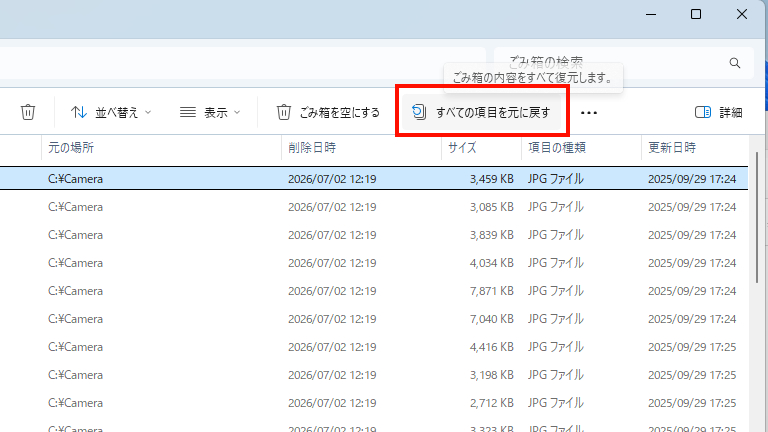Click すべての項目を元に戻す to restore all items
This screenshot has width=768, height=432.
coord(481,113)
